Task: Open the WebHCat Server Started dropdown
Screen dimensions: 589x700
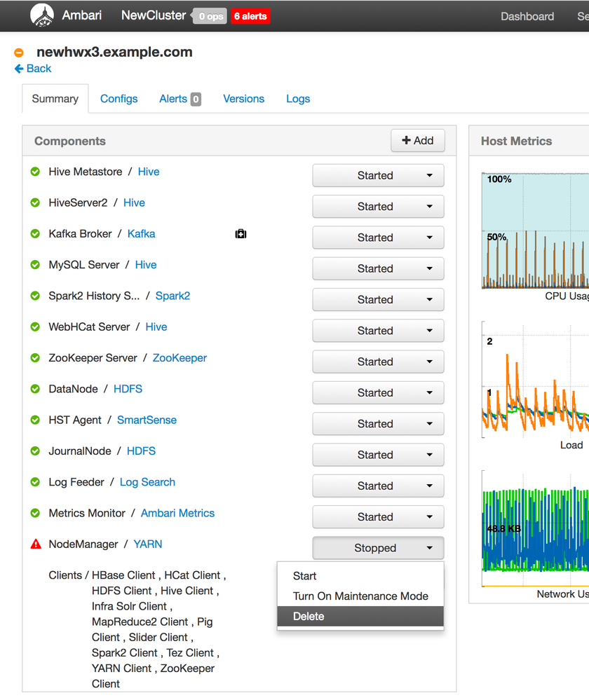Action: tap(378, 330)
